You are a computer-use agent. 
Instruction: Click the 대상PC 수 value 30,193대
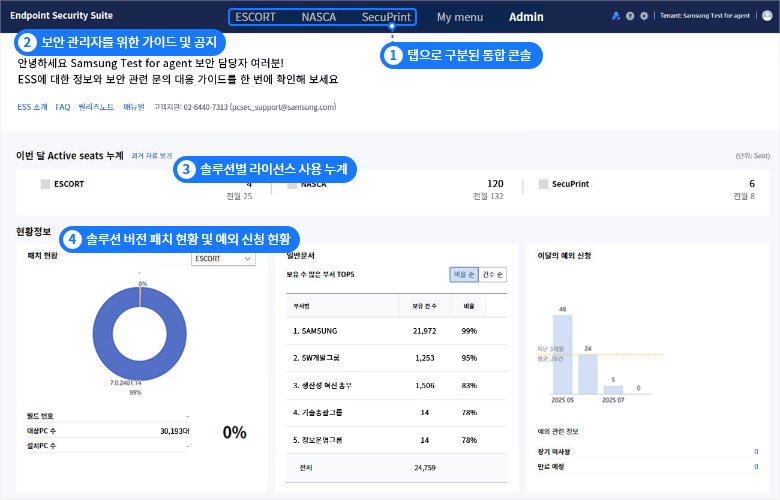click(175, 431)
